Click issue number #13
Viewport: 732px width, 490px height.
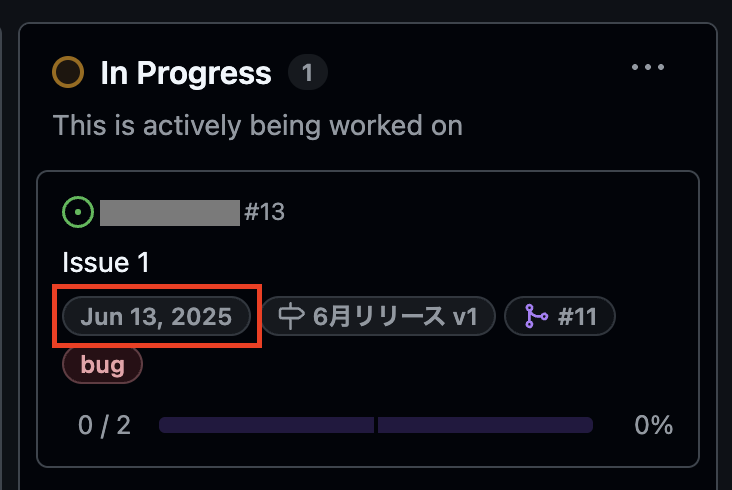click(265, 212)
